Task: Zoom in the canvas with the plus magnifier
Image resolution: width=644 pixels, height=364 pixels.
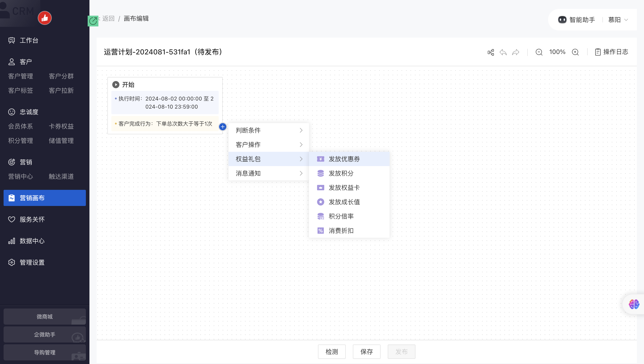Action: tap(575, 52)
